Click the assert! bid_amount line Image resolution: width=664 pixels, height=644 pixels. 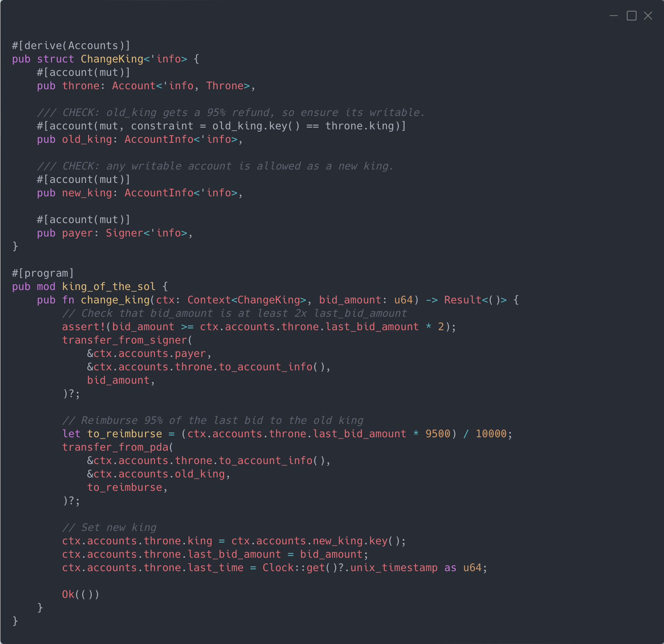tap(259, 327)
